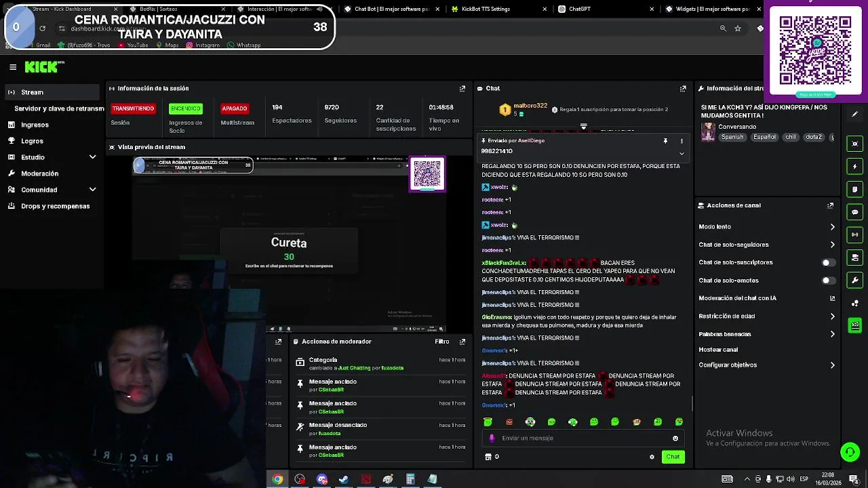Pop out the Información de la sesión panel
The image size is (868, 488).
pyautogui.click(x=462, y=89)
